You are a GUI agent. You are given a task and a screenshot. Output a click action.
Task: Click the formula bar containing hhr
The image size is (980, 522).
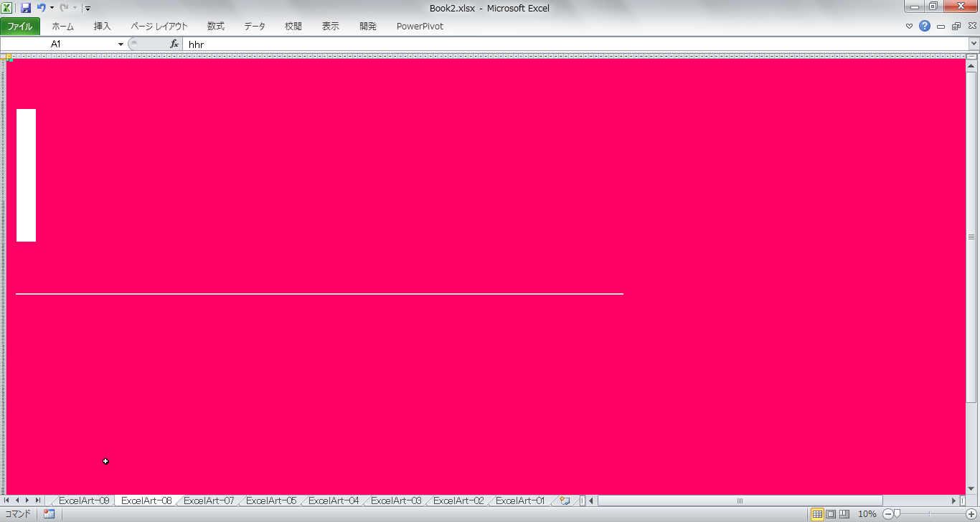[x=575, y=44]
